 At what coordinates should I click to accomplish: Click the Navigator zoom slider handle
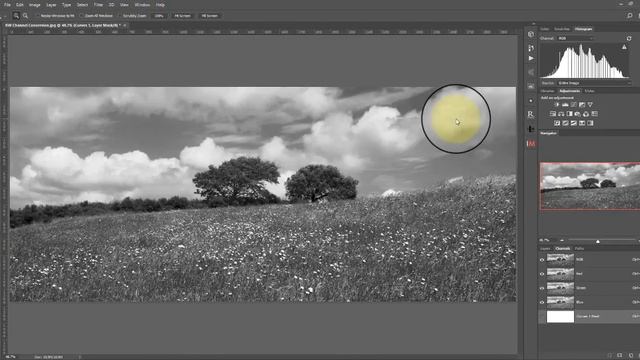click(x=598, y=241)
